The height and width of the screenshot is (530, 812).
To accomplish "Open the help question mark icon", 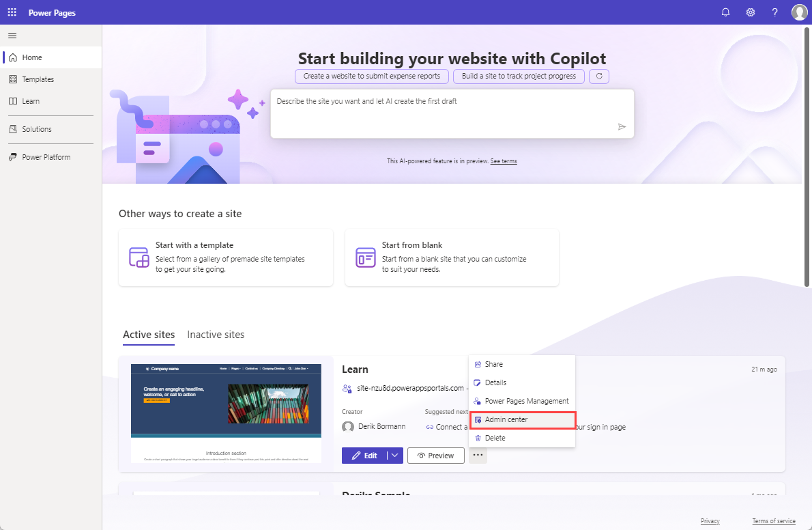I will [x=774, y=12].
